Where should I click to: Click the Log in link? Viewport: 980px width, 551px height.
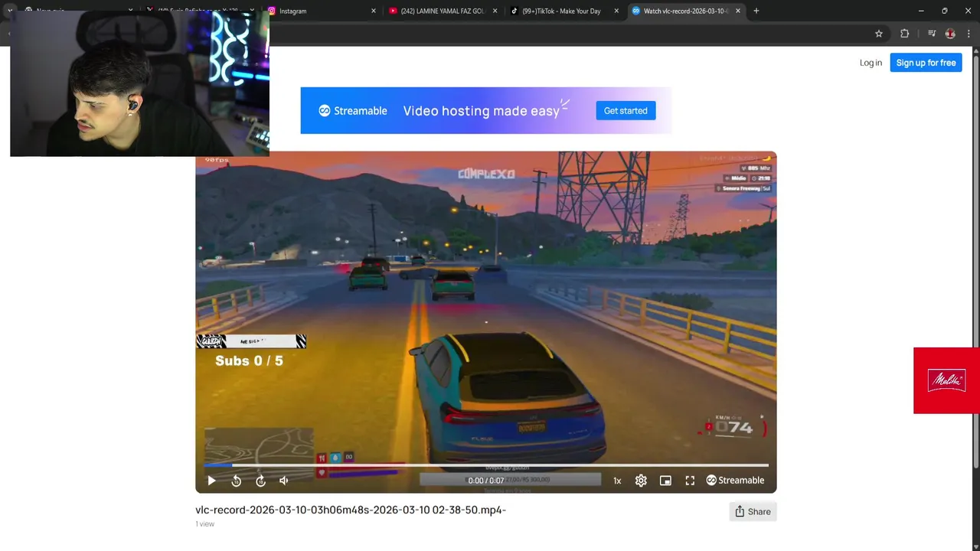point(871,63)
